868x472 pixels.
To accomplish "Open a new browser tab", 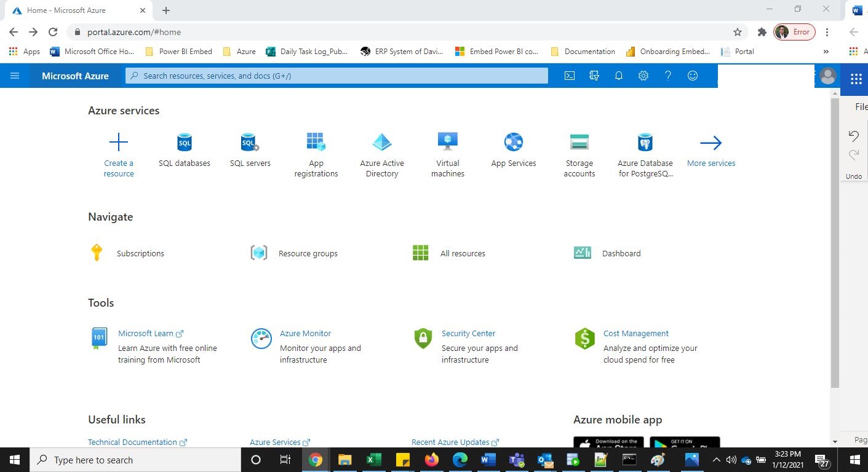I will (166, 10).
